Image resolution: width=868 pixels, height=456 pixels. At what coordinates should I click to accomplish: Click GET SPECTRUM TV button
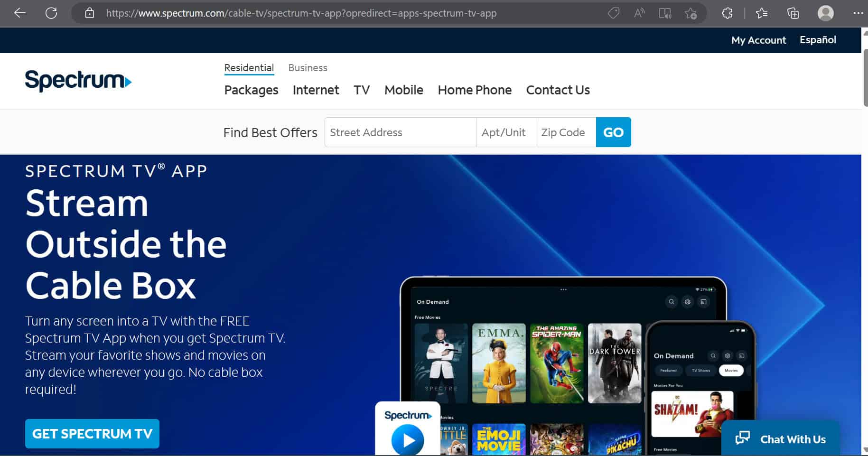tap(92, 434)
